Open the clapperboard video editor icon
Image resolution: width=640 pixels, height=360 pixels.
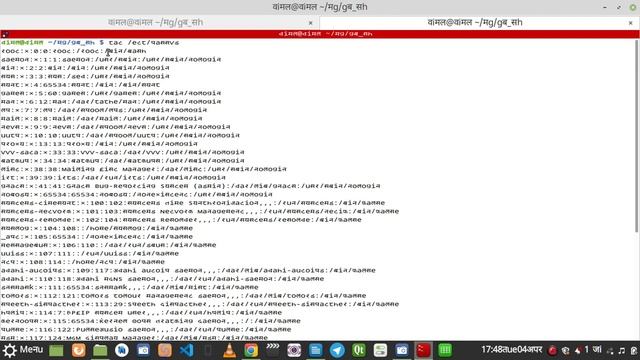coord(273,350)
